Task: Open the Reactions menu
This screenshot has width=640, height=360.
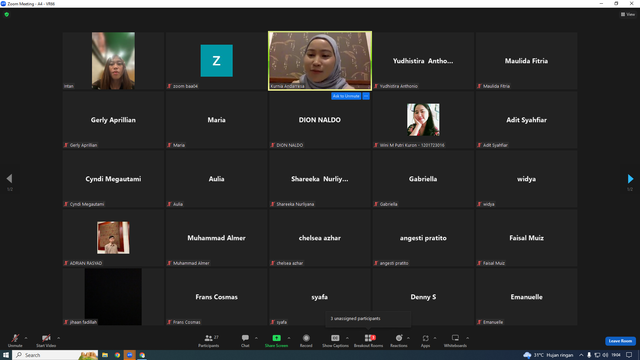Action: point(399,340)
